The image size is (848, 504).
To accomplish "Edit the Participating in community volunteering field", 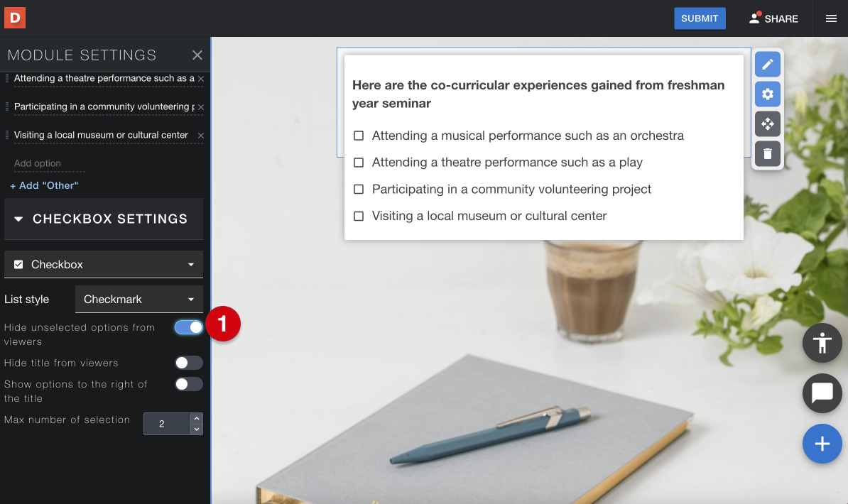I will click(104, 107).
